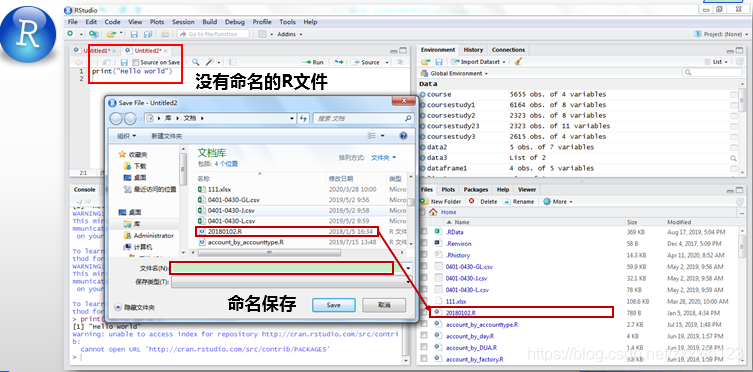Expand the coursestudy1 data frame

pos(423,105)
